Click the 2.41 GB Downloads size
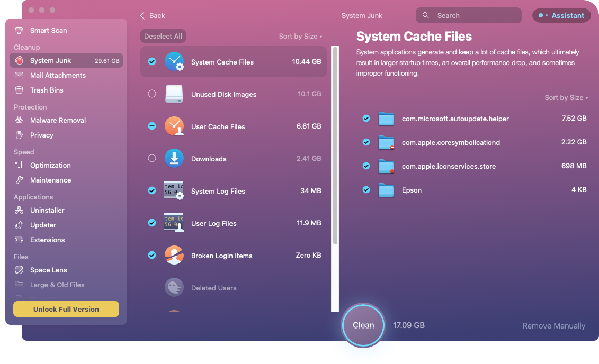 click(x=309, y=158)
